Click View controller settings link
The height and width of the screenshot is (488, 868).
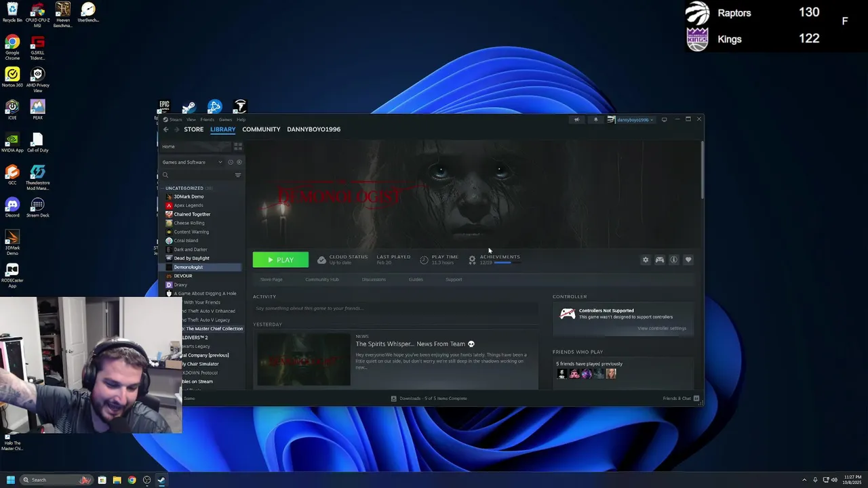(x=662, y=328)
